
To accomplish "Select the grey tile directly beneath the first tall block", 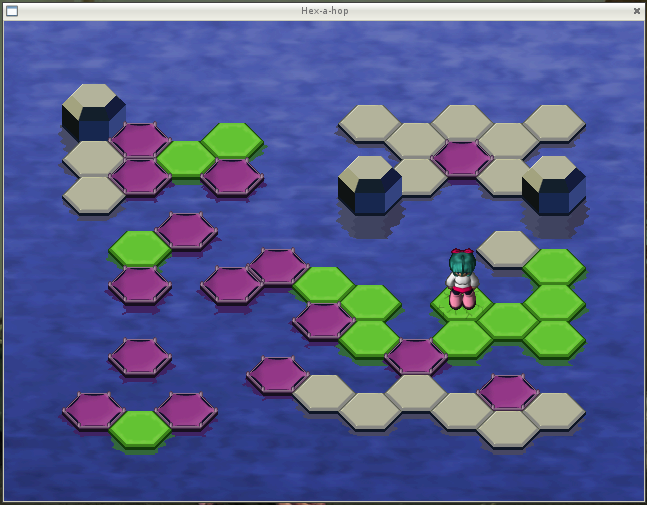I will (x=94, y=159).
